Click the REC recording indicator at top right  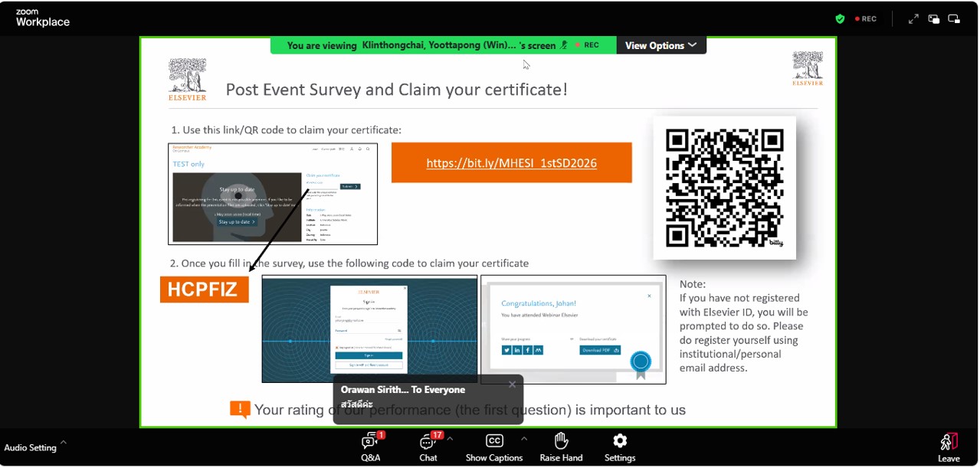865,19
